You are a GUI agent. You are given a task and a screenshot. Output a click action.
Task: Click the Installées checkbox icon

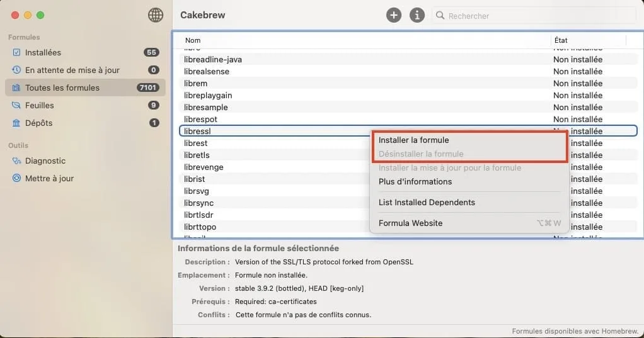16,52
